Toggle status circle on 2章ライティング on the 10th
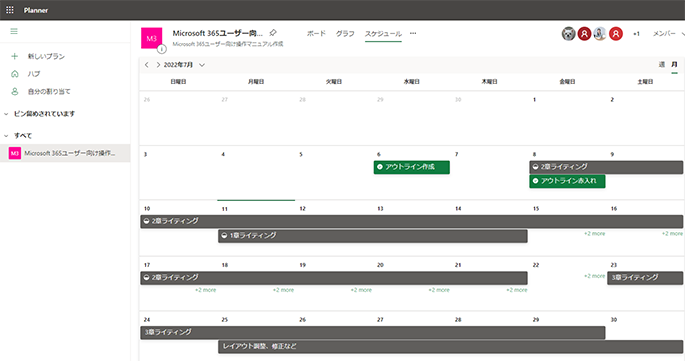The height and width of the screenshot is (361, 685). pyautogui.click(x=146, y=221)
